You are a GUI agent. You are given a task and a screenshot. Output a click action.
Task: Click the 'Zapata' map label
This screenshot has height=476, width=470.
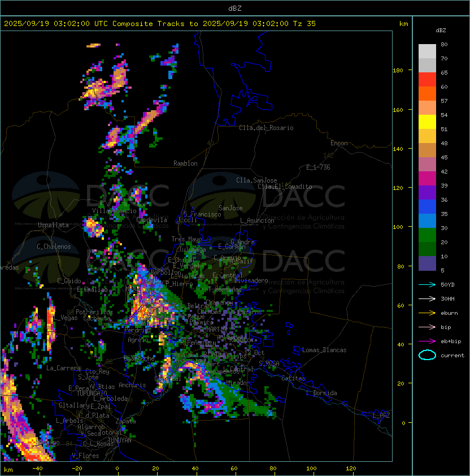tap(125, 421)
